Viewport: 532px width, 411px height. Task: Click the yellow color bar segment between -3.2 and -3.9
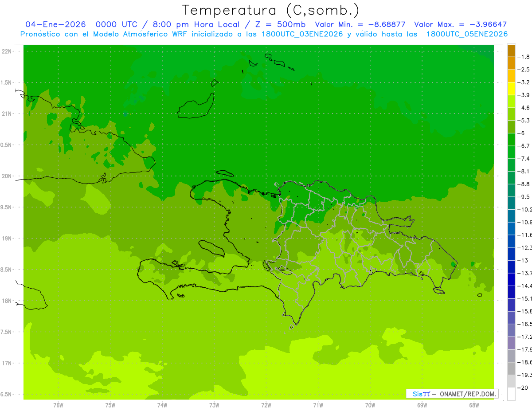pos(511,89)
